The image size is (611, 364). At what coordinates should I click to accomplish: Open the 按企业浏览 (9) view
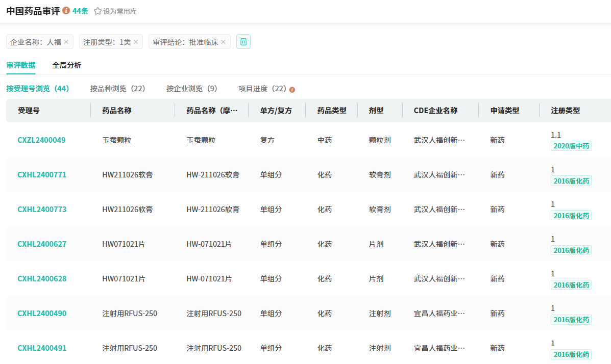tap(192, 89)
